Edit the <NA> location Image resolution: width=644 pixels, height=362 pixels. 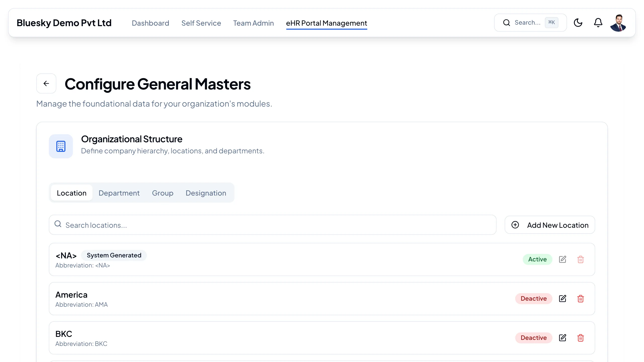pyautogui.click(x=562, y=259)
